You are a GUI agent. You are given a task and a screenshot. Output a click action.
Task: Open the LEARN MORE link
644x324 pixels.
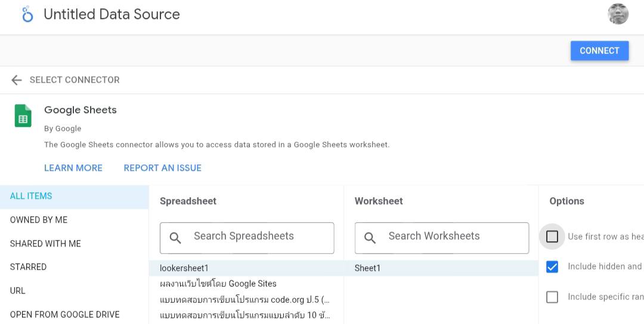[73, 168]
